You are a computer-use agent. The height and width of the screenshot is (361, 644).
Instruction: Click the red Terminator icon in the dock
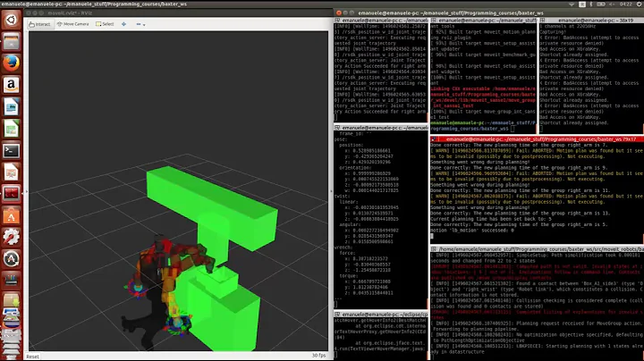coord(11,194)
